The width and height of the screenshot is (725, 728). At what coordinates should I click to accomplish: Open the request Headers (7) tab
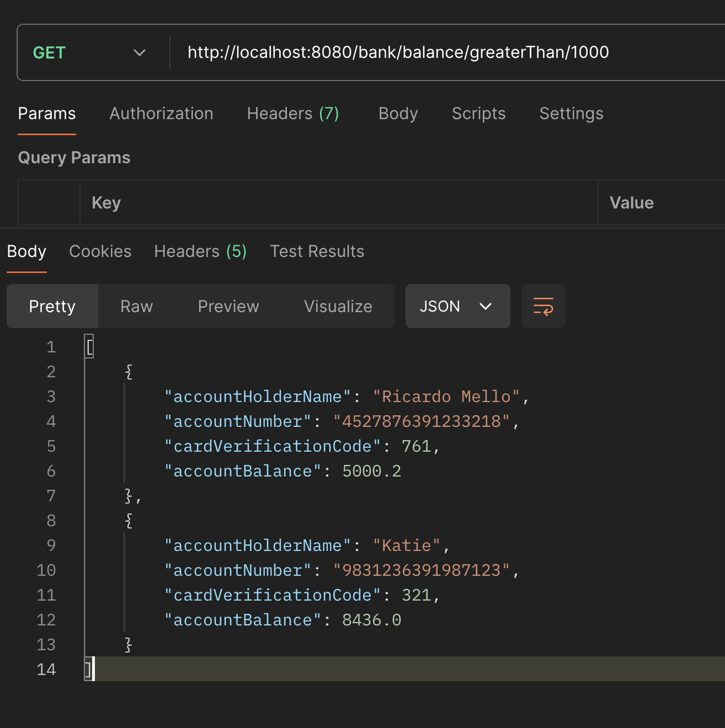[x=292, y=114]
